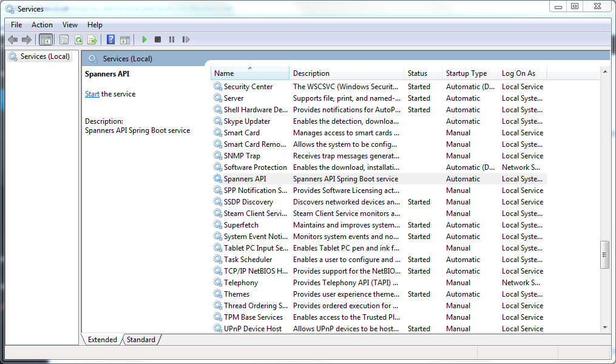Click Steam Client Service monitors description
616x364 pixels.
[x=347, y=213]
